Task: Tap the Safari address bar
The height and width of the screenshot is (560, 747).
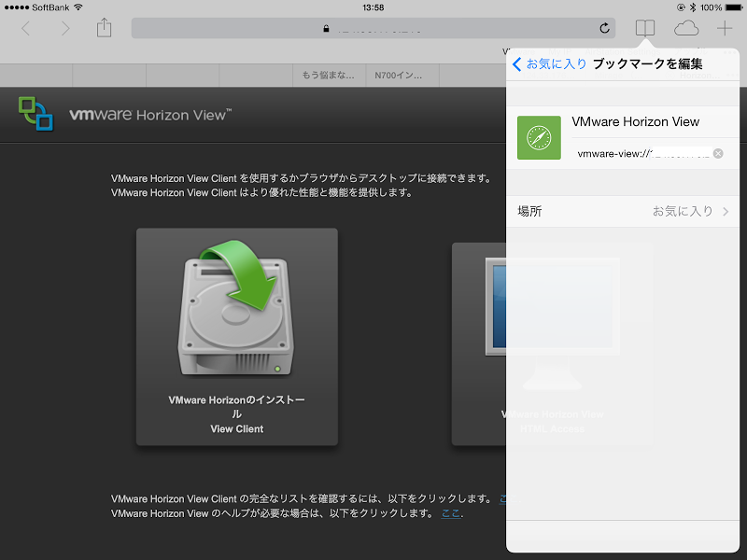Action: click(x=373, y=28)
